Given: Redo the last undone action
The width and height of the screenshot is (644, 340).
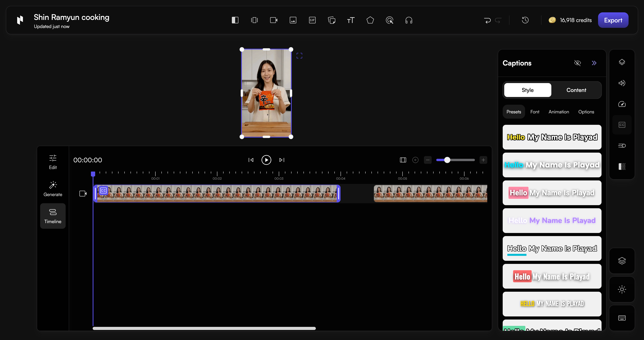Looking at the screenshot, I should (498, 20).
